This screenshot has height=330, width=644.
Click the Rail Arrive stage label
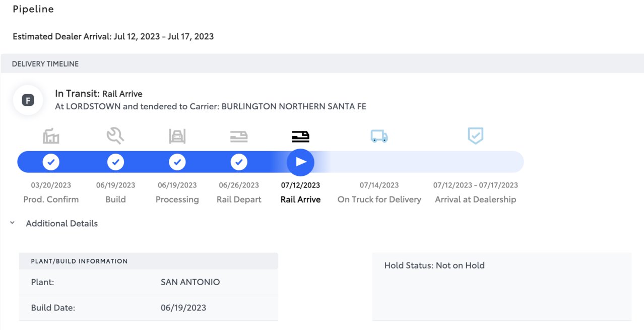click(x=300, y=200)
